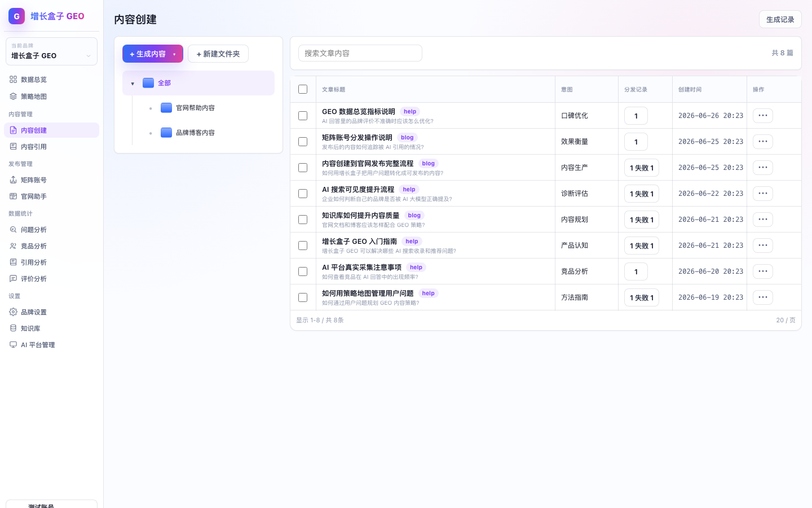Click the 品牌设置 gear icon
The width and height of the screenshot is (812, 508).
point(13,312)
